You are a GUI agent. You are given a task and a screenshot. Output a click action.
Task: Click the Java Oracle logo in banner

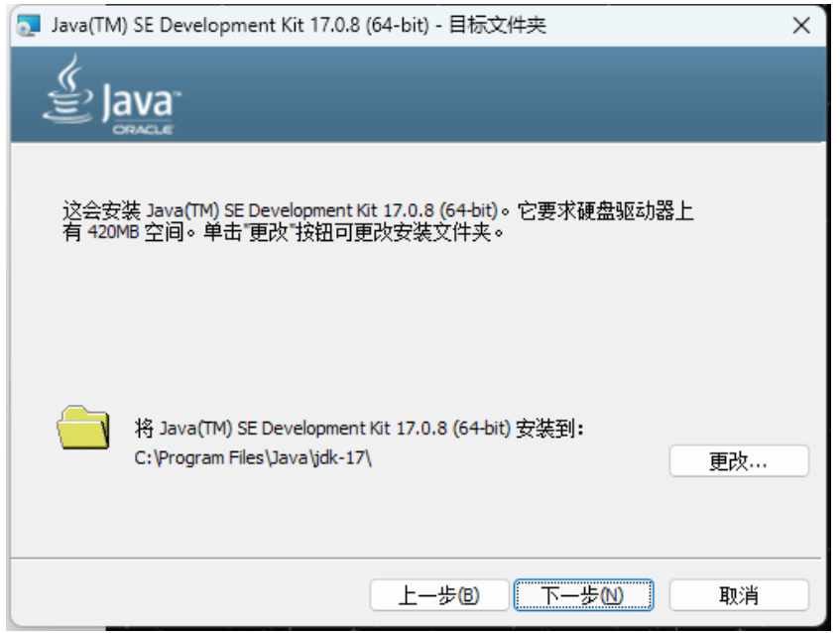coord(112,95)
